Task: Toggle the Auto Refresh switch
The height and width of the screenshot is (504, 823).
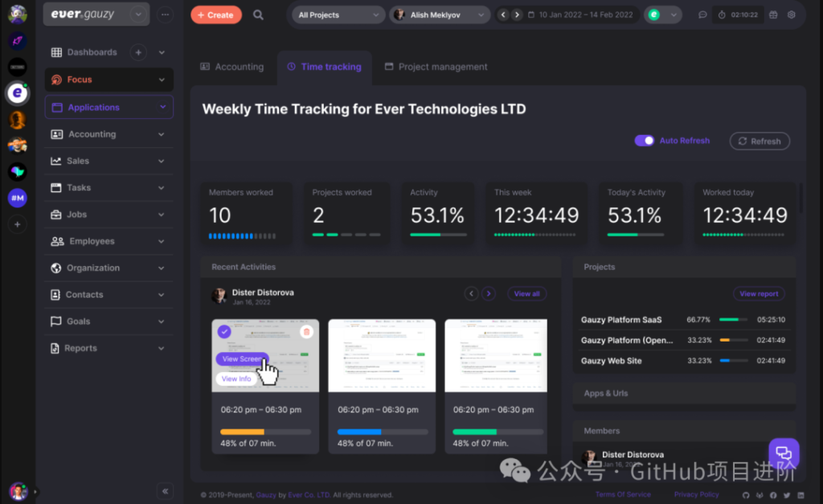Action: pyautogui.click(x=644, y=141)
